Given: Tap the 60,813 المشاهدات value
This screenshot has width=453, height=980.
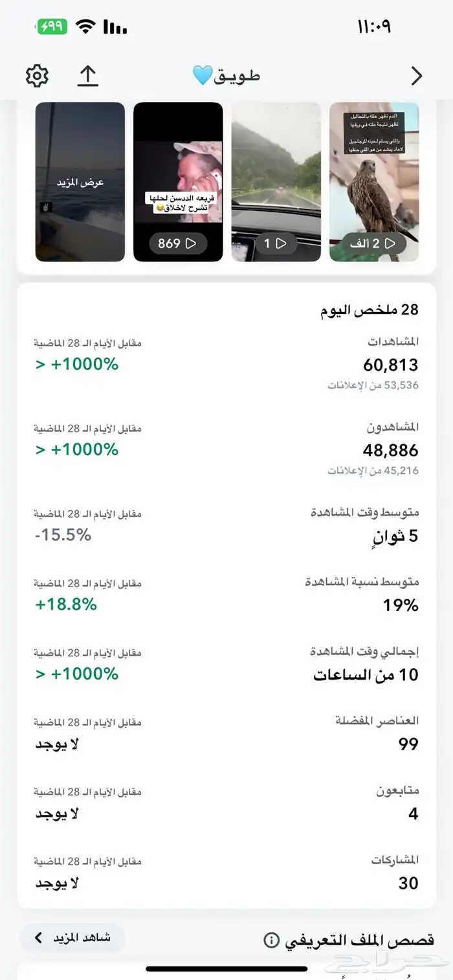Looking at the screenshot, I should pyautogui.click(x=390, y=365).
